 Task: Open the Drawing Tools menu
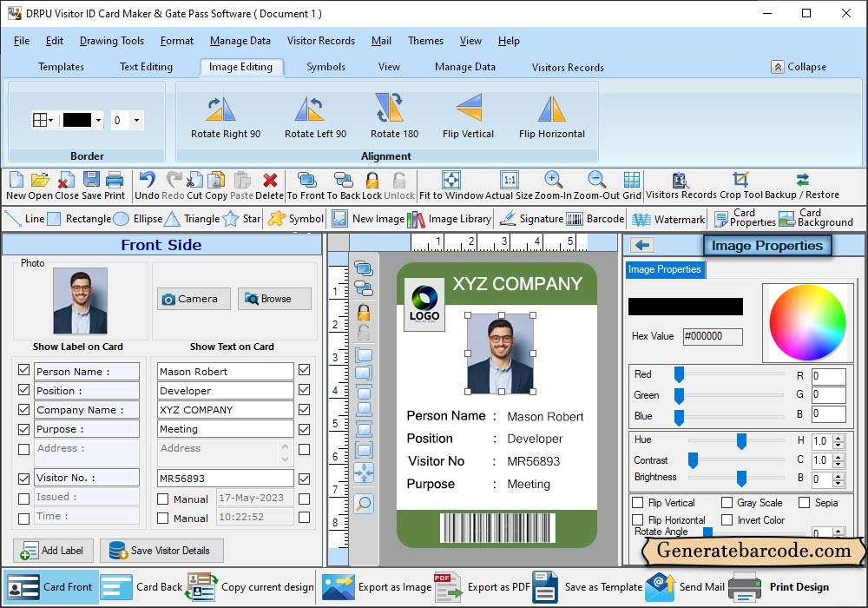pos(112,41)
